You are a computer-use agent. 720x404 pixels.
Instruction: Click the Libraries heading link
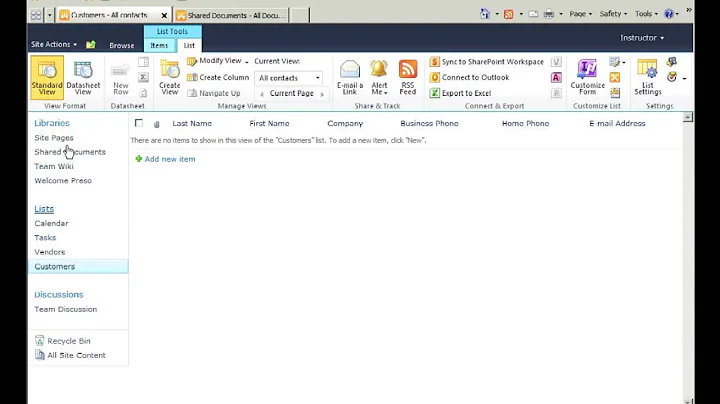(x=52, y=123)
